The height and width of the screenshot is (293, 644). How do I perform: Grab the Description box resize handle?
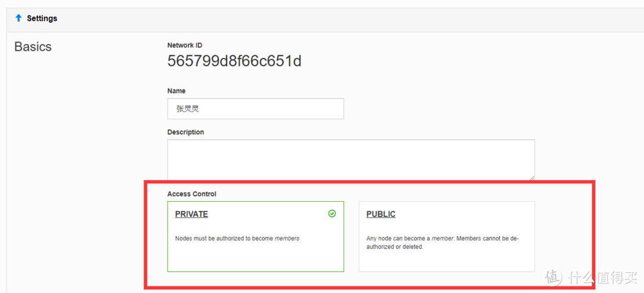click(x=532, y=177)
